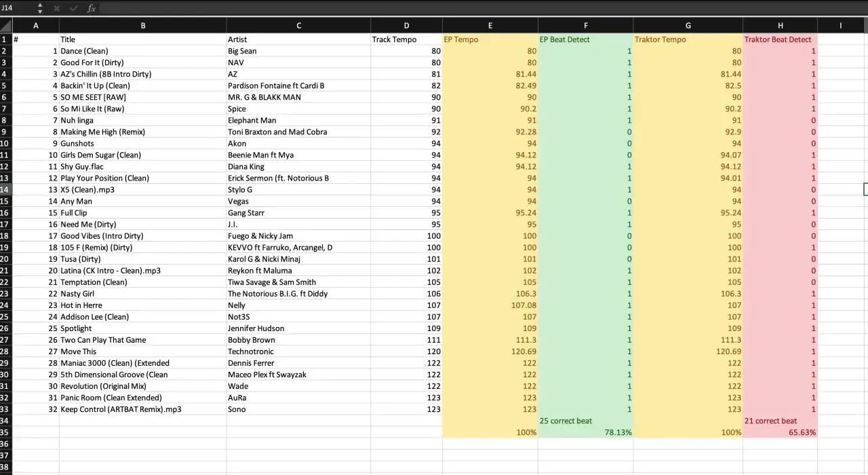Select the cell 'Dance (Clean)'

coord(143,51)
